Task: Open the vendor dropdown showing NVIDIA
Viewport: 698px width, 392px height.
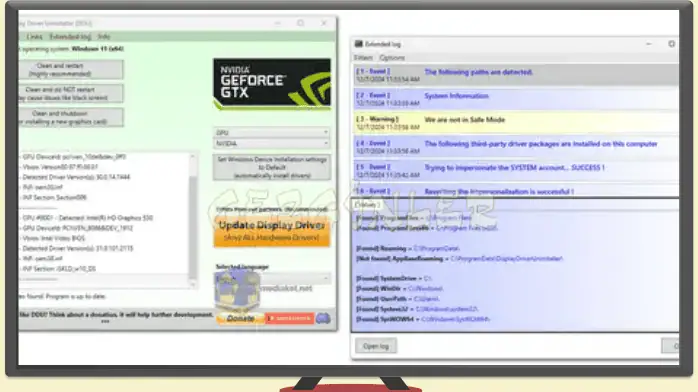Action: (x=272, y=144)
